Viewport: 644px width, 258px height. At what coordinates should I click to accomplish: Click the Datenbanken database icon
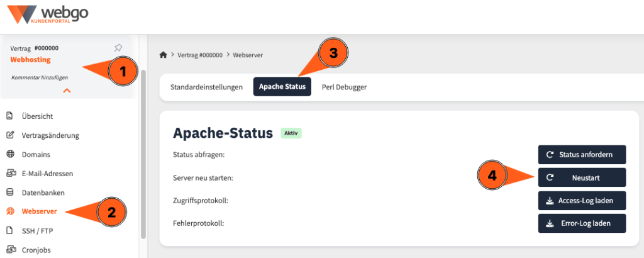[10, 193]
